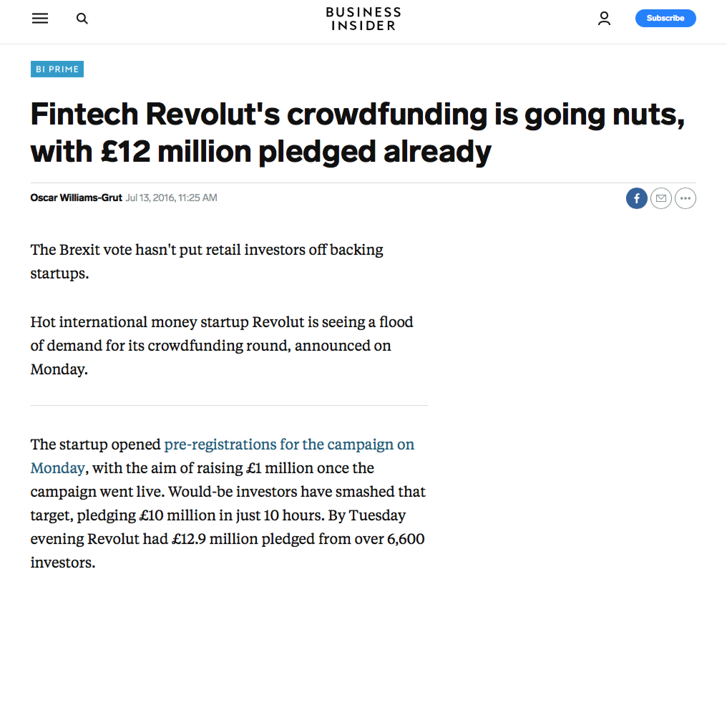Click the 'Monday' link continuation text

point(57,468)
